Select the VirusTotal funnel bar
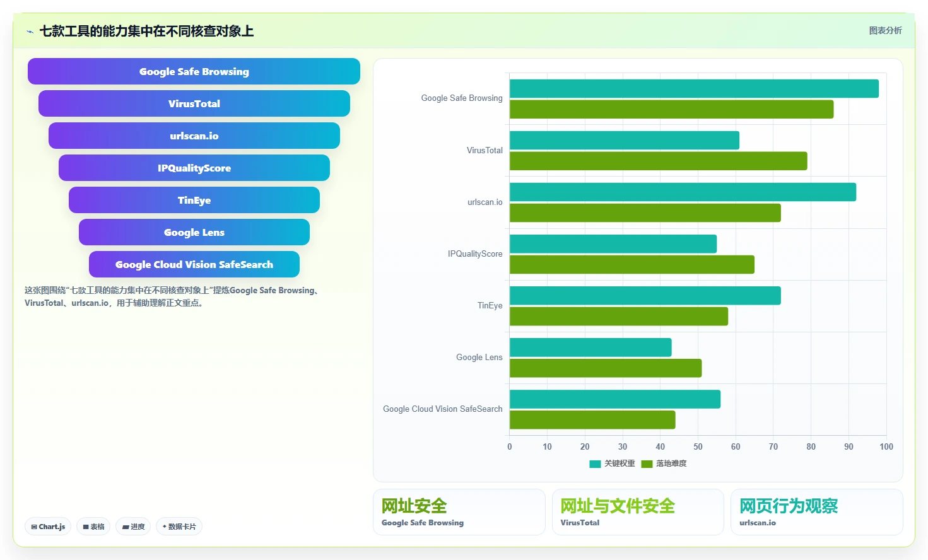Screen dimensions: 928x560 (194, 103)
